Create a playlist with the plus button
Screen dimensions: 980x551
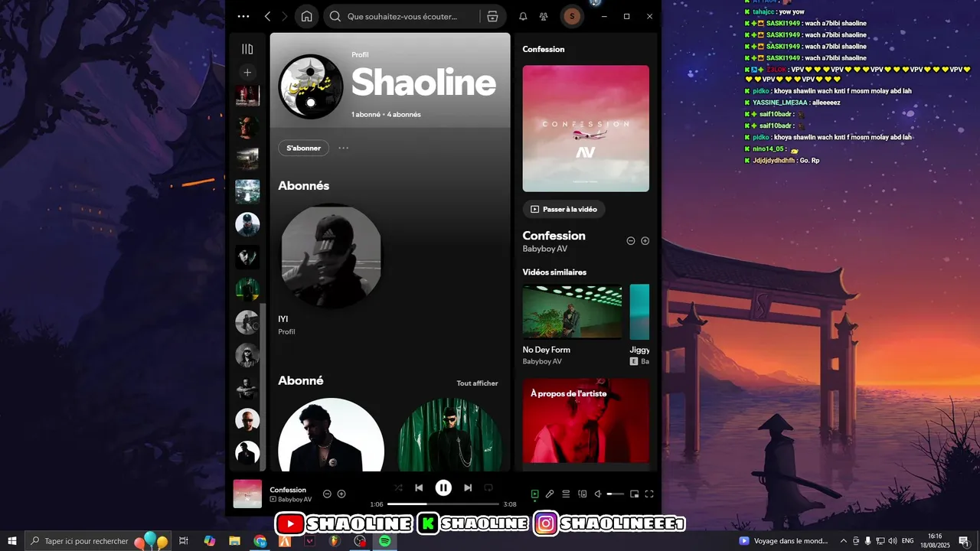247,73
